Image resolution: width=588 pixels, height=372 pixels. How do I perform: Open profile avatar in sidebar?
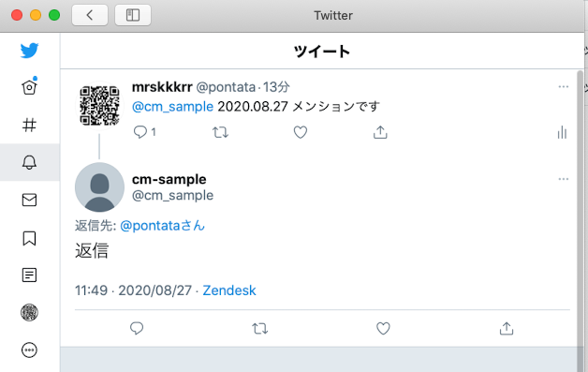[29, 312]
